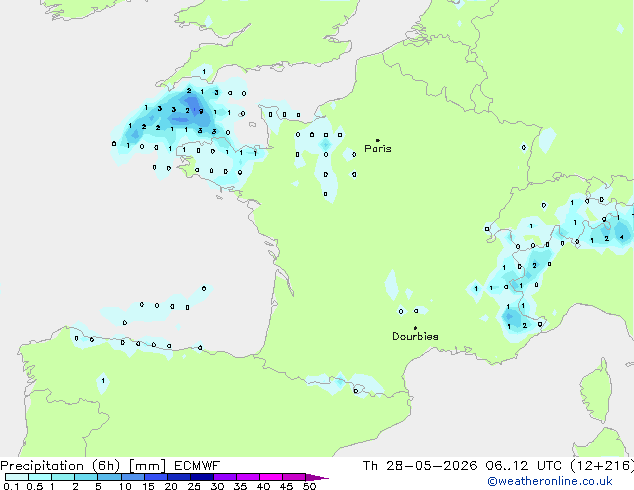The image size is (634, 490).
Task: Click the 30–35 mm purple legend box
Action: (224, 477)
